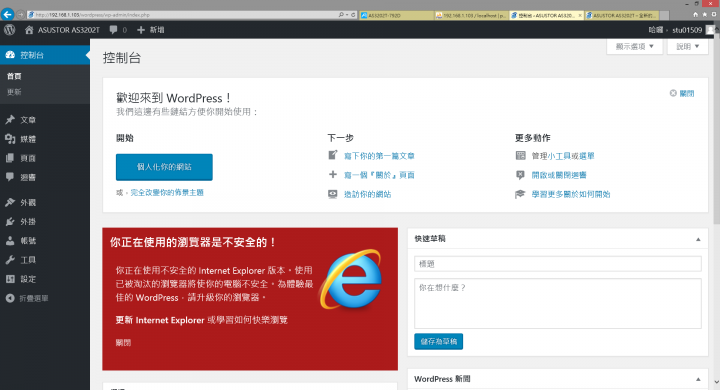This screenshot has height=390, width=720.
Task: Collapse the sidebar with 折疊選單
Action: coord(27,298)
